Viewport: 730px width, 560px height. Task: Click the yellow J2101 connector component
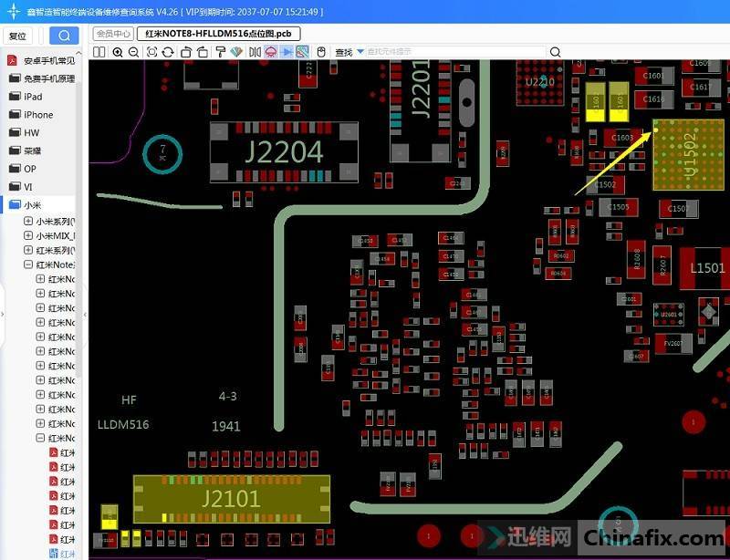tap(231, 499)
